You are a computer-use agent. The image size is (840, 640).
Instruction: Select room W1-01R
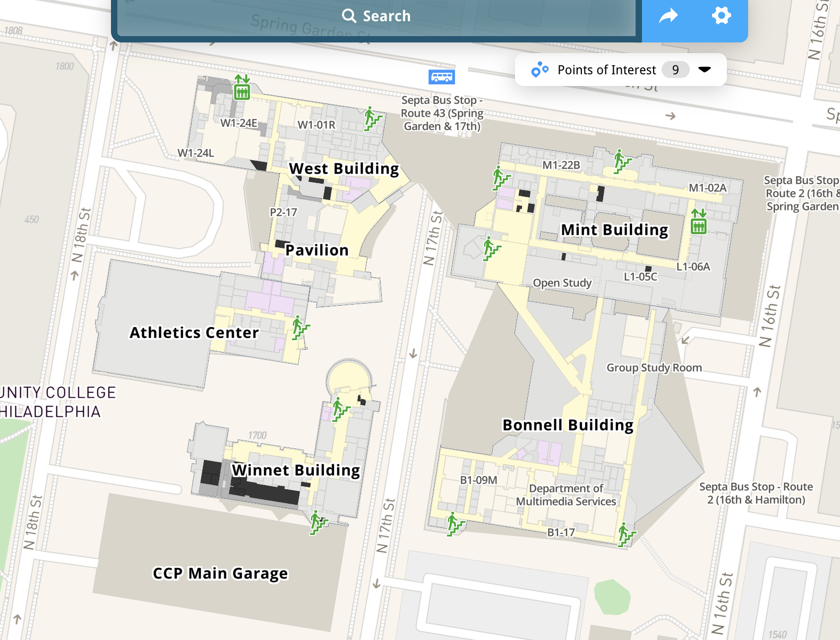(316, 125)
